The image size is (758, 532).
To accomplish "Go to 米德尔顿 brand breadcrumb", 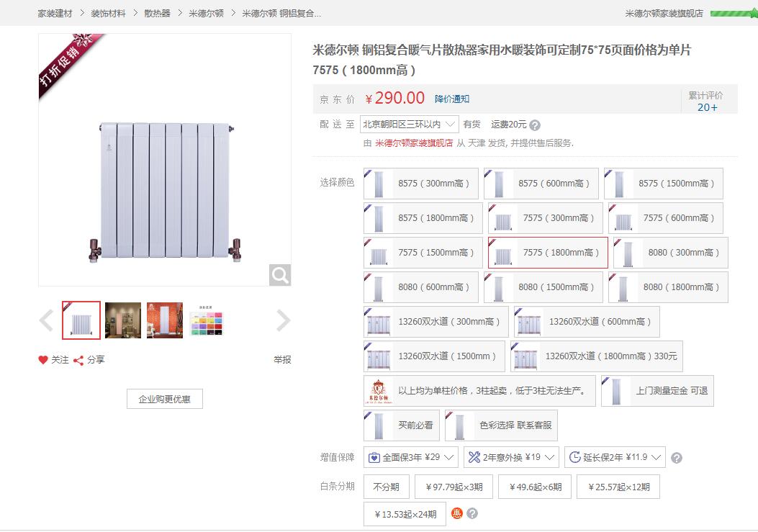I will click(207, 14).
